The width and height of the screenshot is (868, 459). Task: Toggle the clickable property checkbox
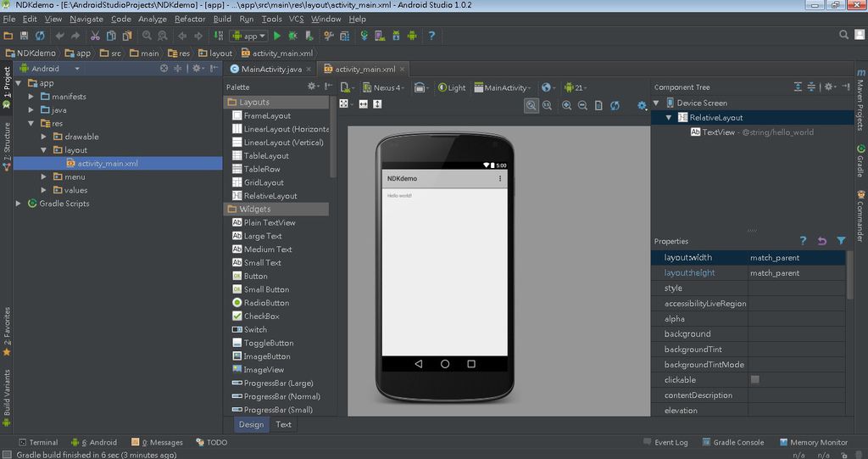click(x=754, y=380)
